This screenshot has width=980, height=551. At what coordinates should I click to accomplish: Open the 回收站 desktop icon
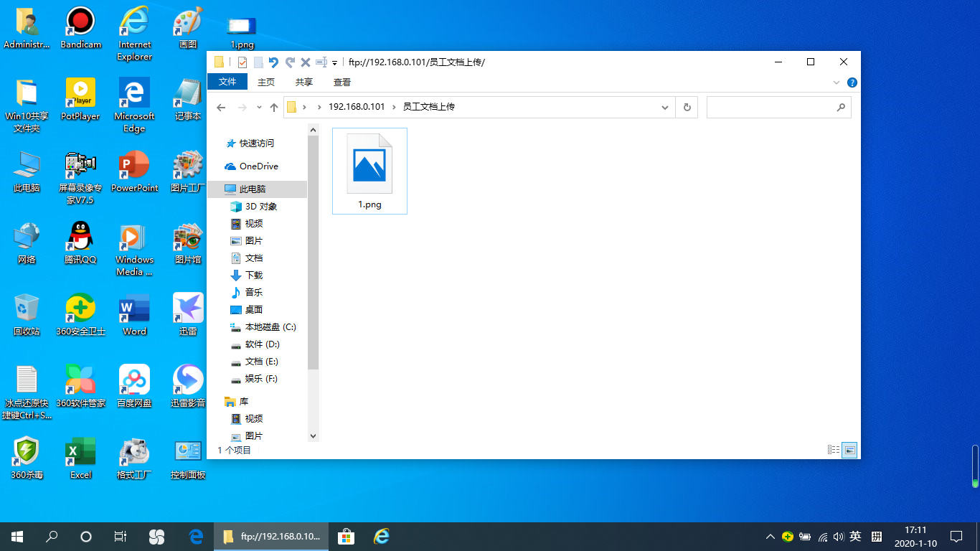(27, 315)
